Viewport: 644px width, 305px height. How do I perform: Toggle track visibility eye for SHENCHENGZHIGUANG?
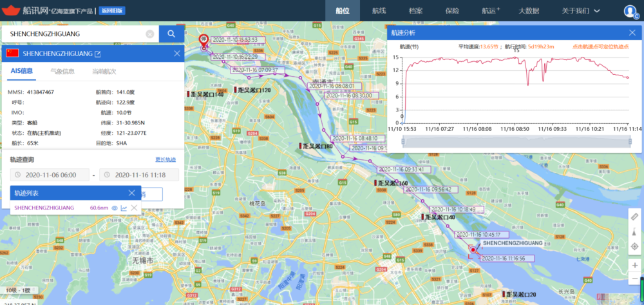(x=114, y=208)
